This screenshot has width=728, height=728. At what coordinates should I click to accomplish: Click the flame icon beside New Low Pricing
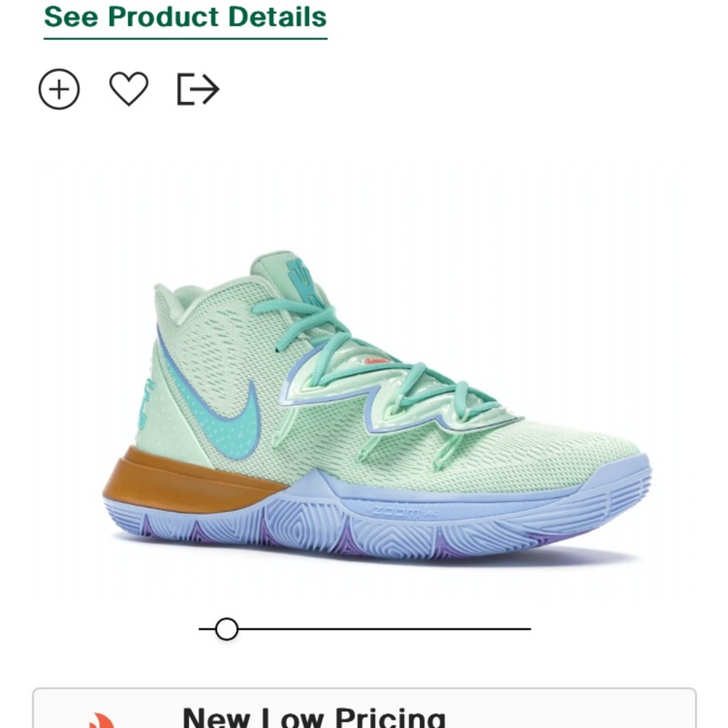[100, 719]
